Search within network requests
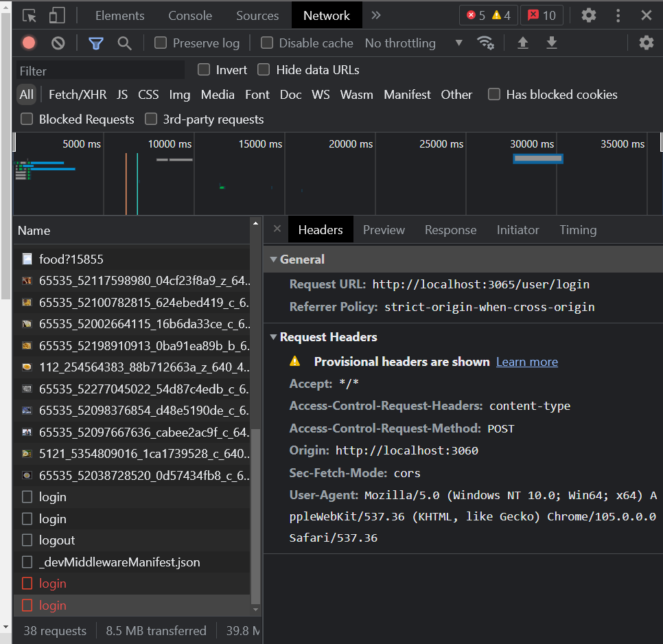This screenshot has height=644, width=663. (124, 43)
